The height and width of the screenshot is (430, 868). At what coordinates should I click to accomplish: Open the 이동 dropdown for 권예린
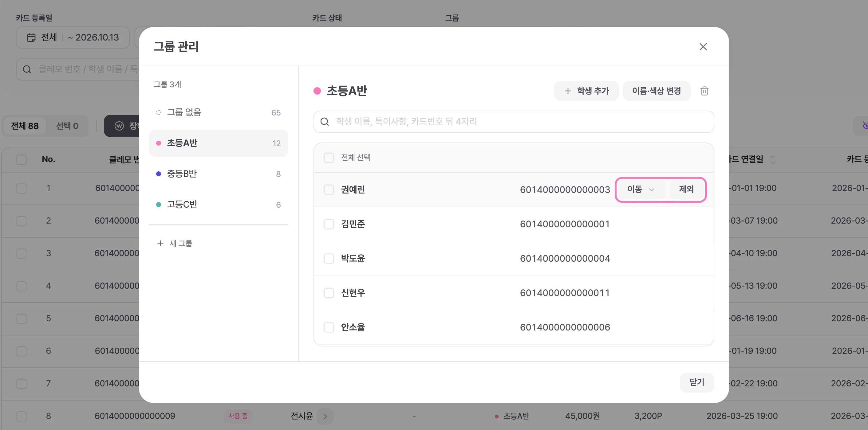click(x=641, y=189)
